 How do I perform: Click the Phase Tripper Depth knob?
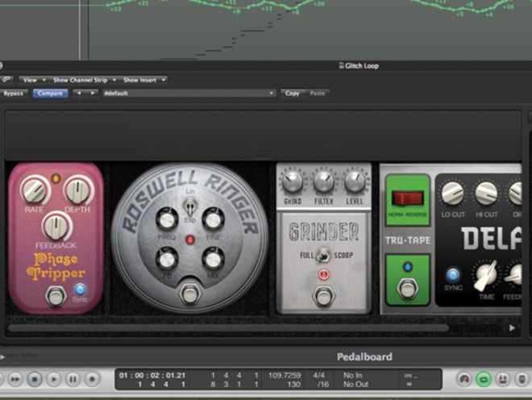pyautogui.click(x=77, y=191)
